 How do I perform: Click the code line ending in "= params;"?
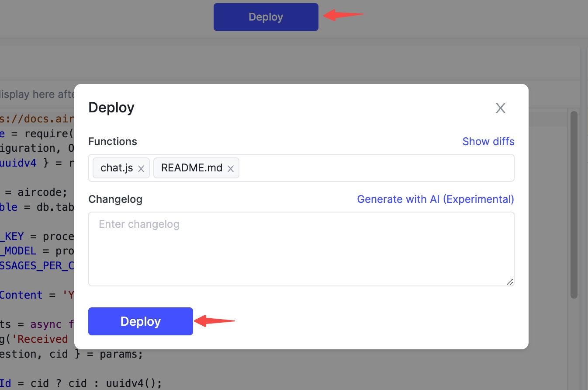[x=72, y=354]
